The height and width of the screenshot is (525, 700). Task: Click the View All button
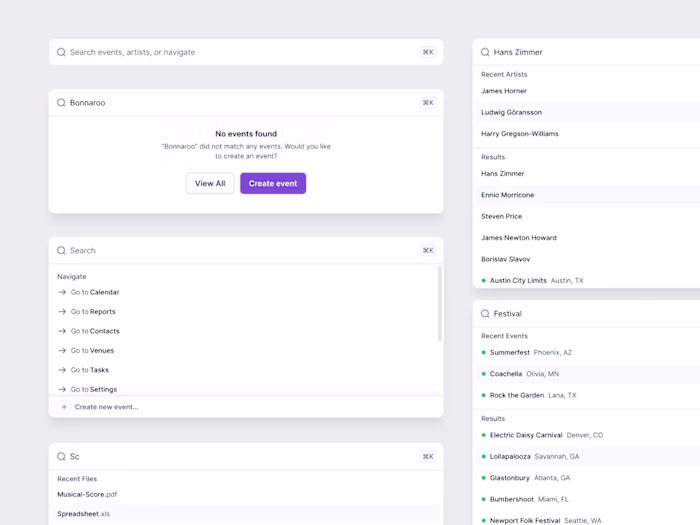[210, 183]
